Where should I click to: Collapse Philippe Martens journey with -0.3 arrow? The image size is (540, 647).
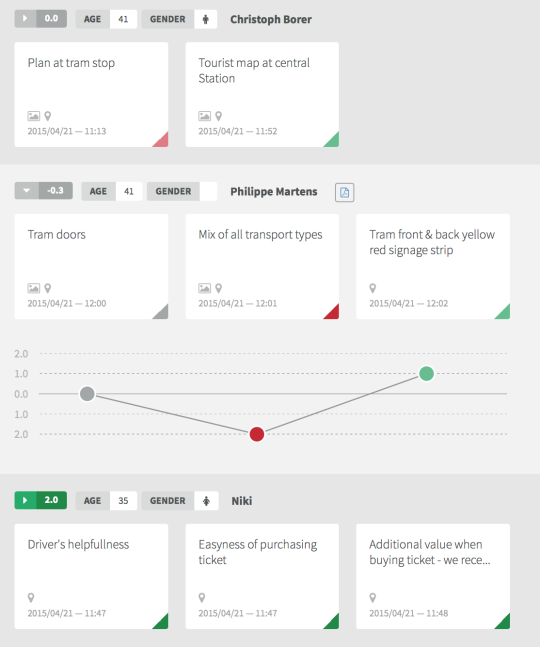pyautogui.click(x=27, y=191)
